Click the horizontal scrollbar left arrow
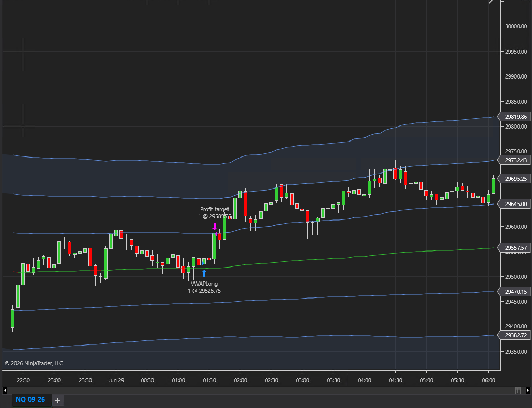The image size is (532, 408). point(5,390)
